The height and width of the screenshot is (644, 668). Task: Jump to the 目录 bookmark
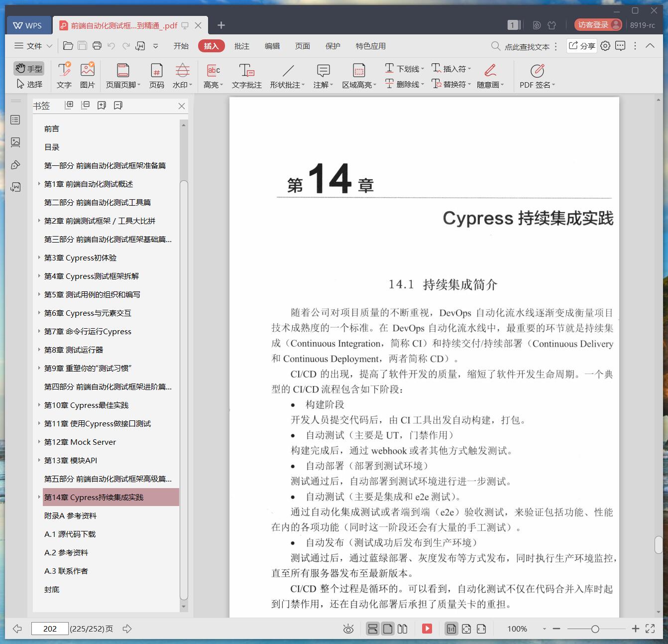pyautogui.click(x=52, y=147)
